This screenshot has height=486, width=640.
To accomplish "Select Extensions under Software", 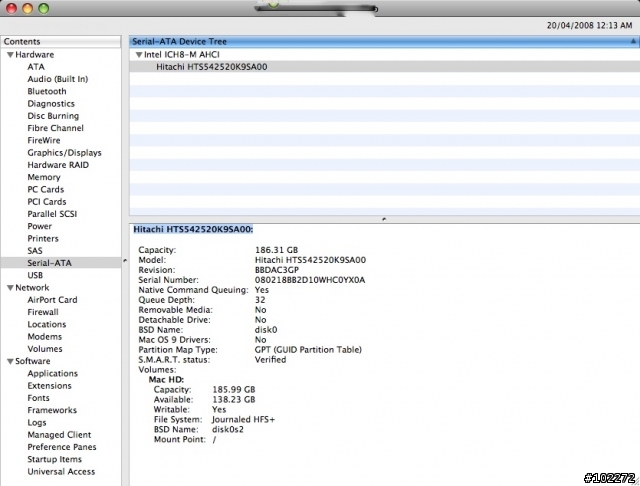I will [49, 386].
